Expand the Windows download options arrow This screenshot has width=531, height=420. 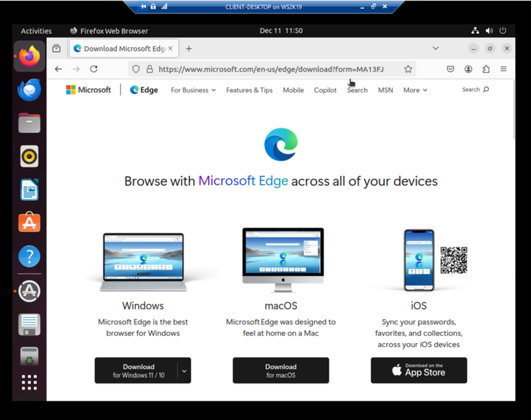[x=184, y=371]
